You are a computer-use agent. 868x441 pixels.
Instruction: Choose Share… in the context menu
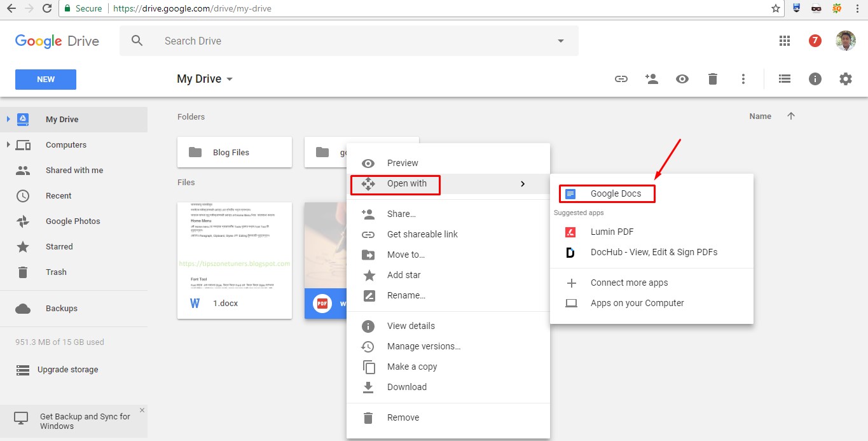coord(448,214)
